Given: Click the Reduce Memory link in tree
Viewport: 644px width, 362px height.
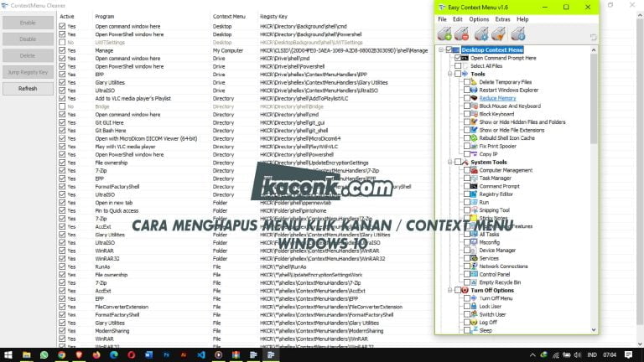Looking at the screenshot, I should point(497,98).
